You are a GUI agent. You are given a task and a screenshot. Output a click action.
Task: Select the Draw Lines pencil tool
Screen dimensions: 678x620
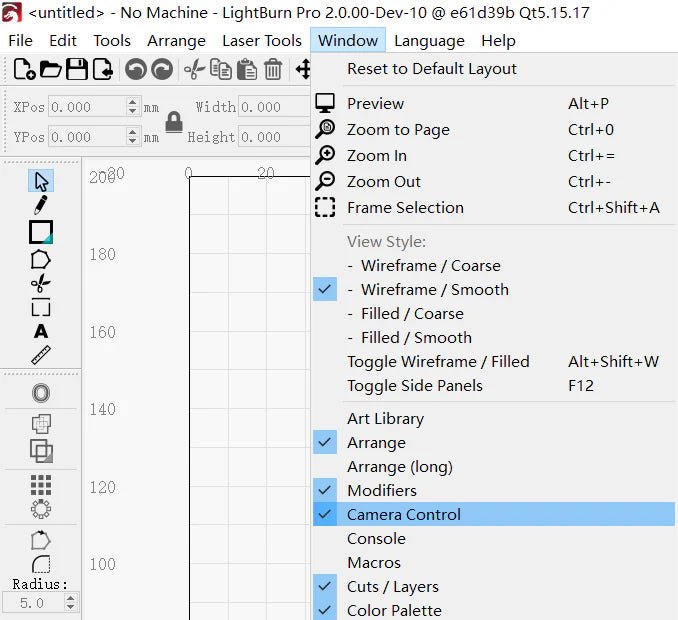click(x=41, y=205)
